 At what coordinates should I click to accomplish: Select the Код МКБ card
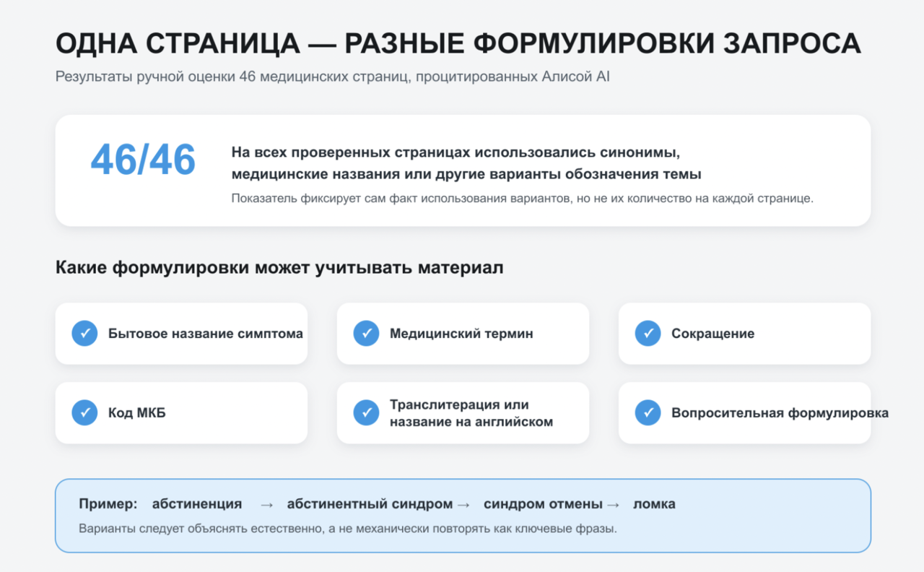click(x=181, y=413)
